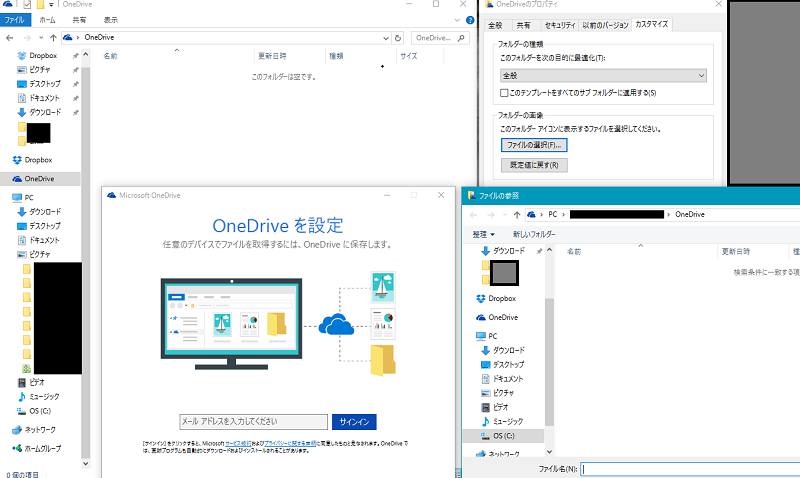Select ピクチャ in Quick access list

coord(39,69)
